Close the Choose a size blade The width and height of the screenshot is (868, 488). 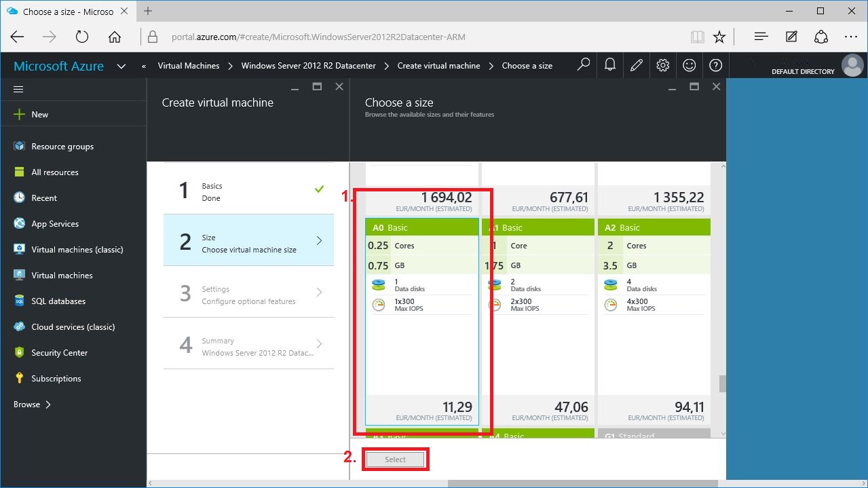pyautogui.click(x=716, y=87)
